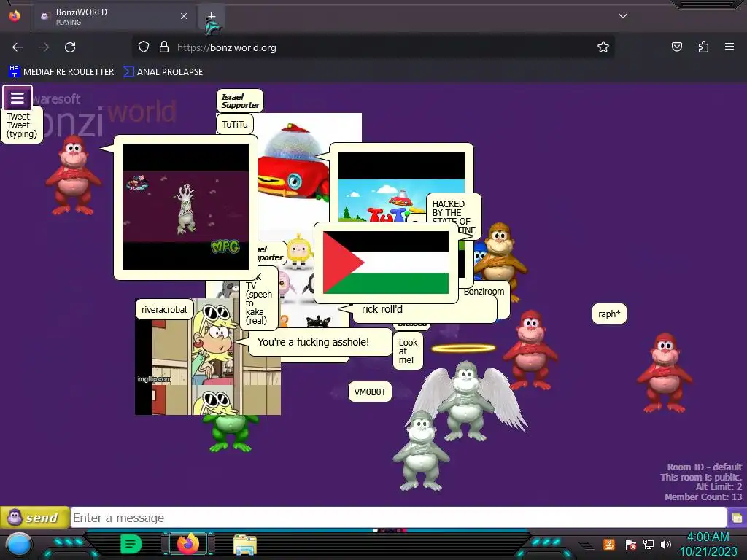Bookmark this page with the star icon
Viewport: 747px width, 560px height.
tap(603, 47)
